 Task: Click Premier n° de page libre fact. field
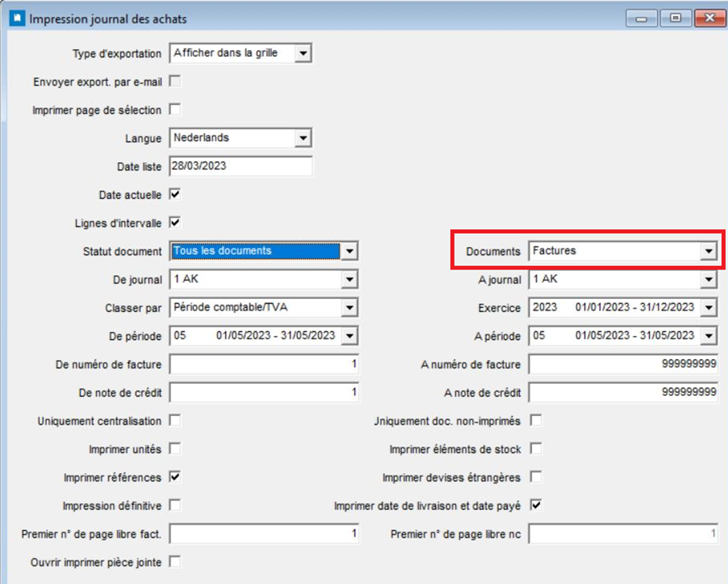point(264,534)
